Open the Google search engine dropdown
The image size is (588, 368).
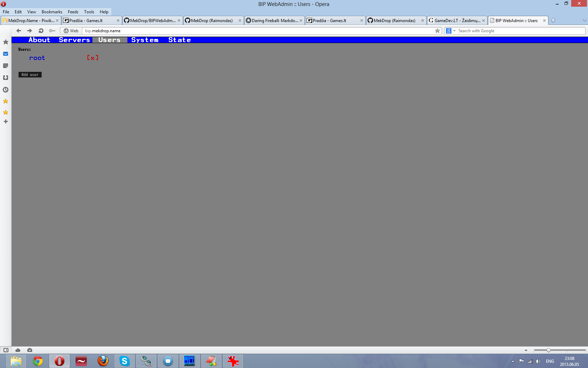point(451,31)
